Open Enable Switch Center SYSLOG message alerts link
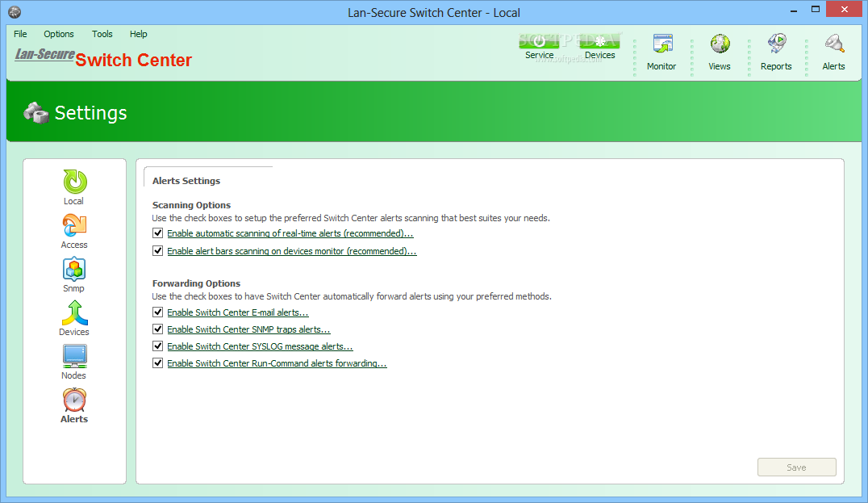Image resolution: width=868 pixels, height=503 pixels. point(260,347)
